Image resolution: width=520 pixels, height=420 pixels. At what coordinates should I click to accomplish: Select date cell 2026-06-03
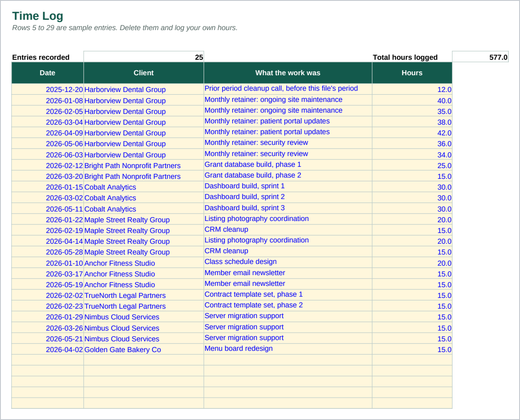(48, 154)
